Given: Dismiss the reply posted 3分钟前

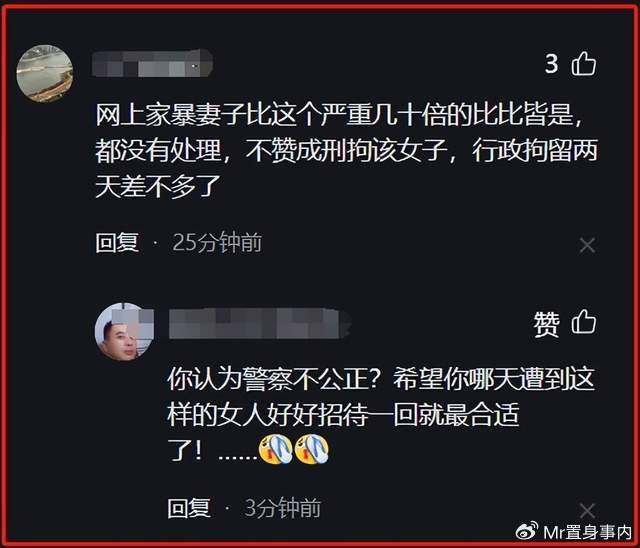Looking at the screenshot, I should pyautogui.click(x=587, y=510).
